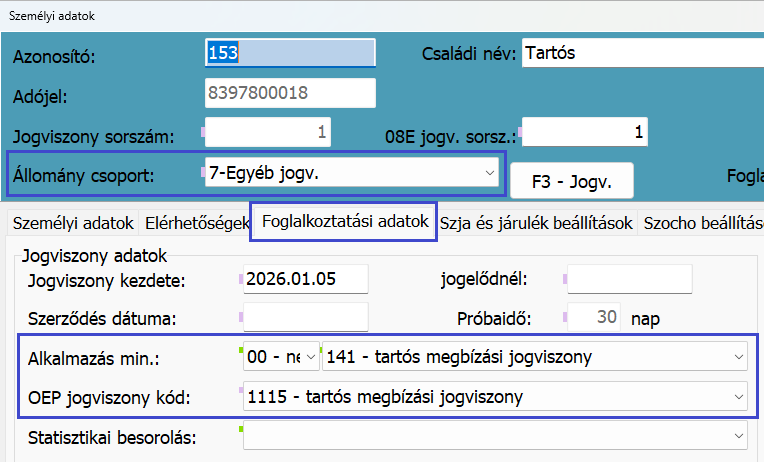Open the Állomány csoport dropdown
This screenshot has height=462, width=764.
pos(351,173)
